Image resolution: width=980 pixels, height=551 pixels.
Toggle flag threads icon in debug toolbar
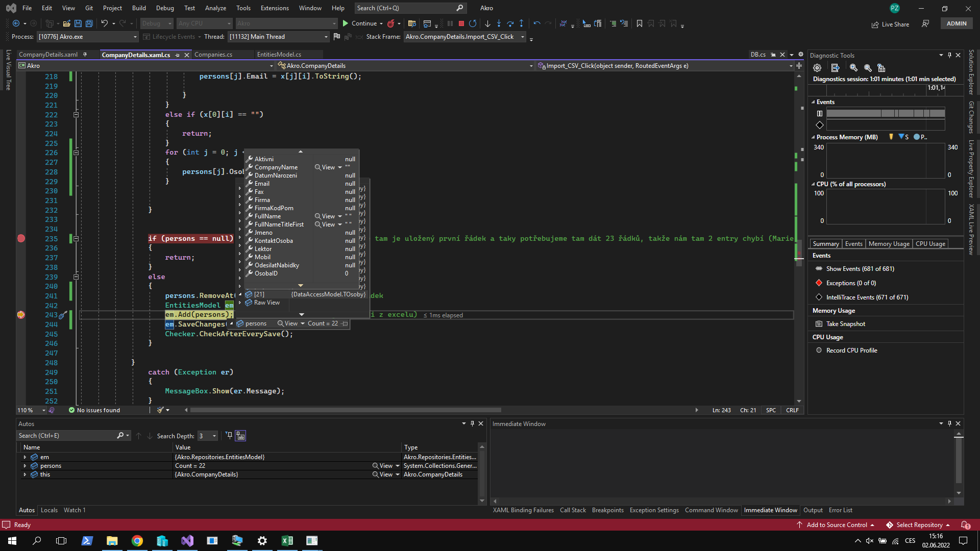click(x=336, y=37)
